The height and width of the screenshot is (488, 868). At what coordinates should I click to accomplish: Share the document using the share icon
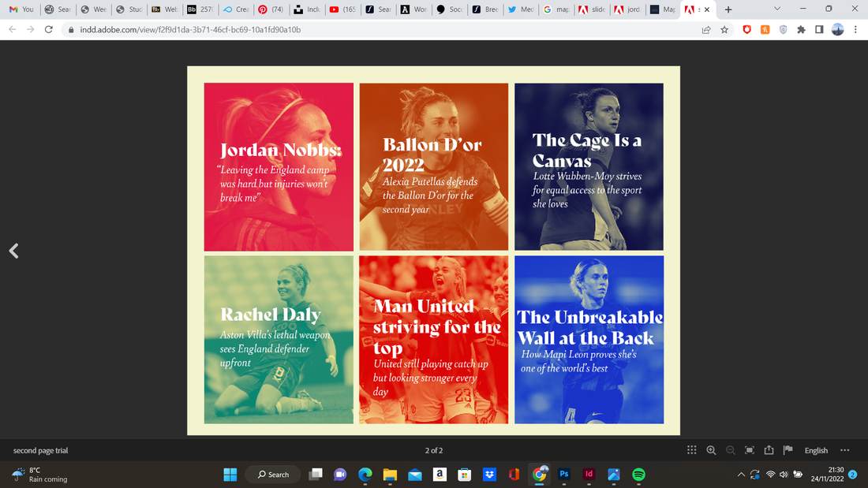(x=769, y=450)
